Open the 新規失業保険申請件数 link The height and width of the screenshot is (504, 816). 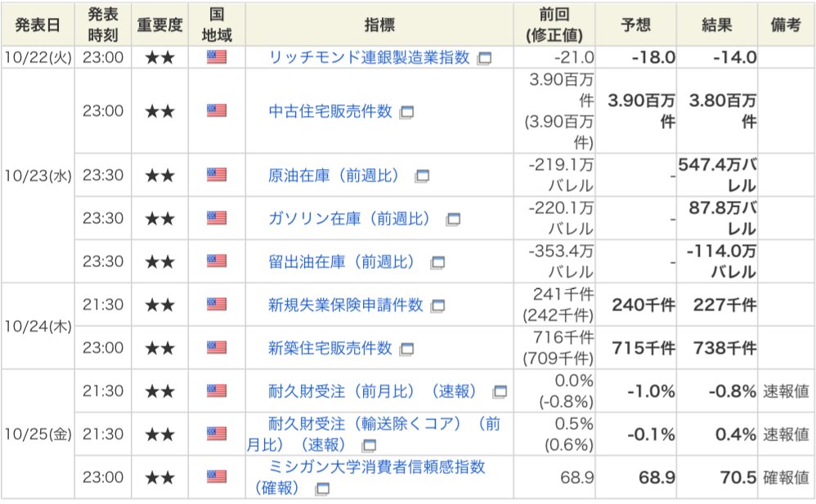(x=346, y=305)
